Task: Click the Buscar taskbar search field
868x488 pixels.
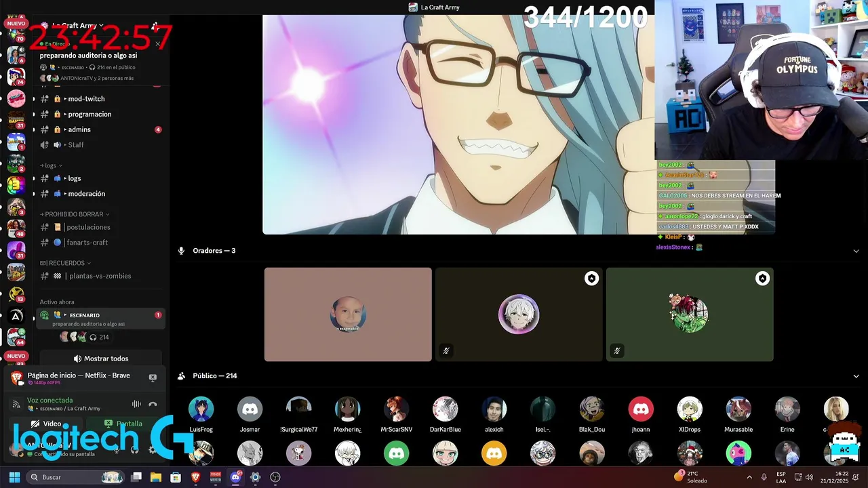Action: click(75, 477)
